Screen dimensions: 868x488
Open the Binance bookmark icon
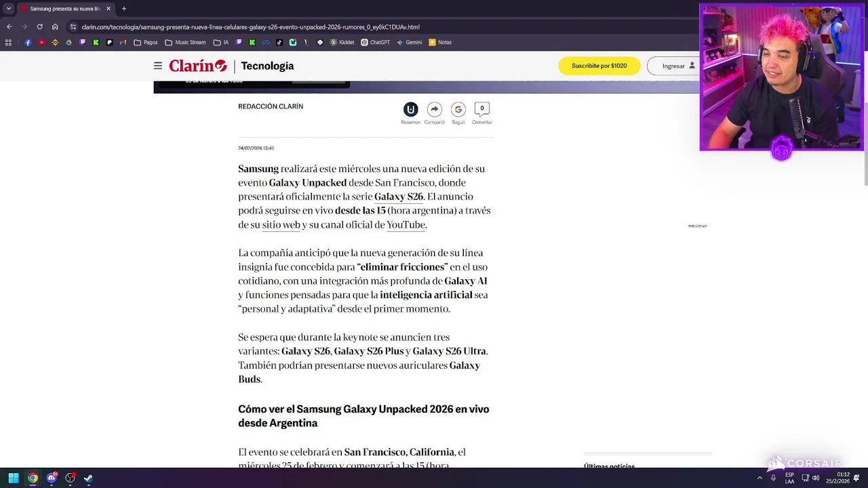coord(55,42)
